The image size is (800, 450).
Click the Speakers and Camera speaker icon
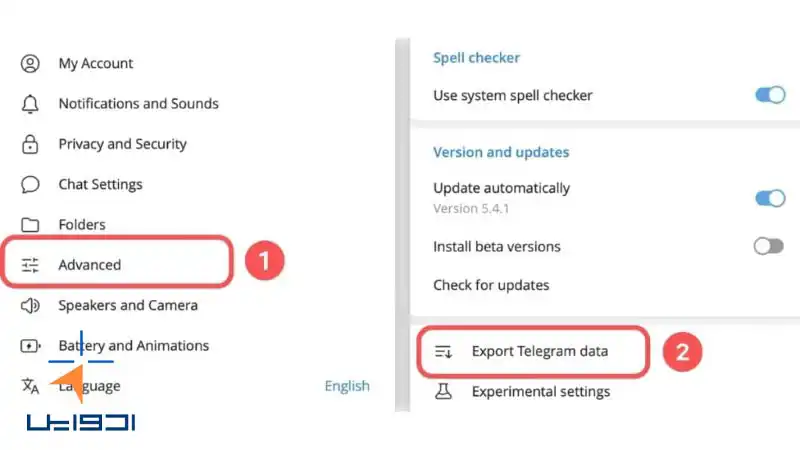(x=30, y=306)
